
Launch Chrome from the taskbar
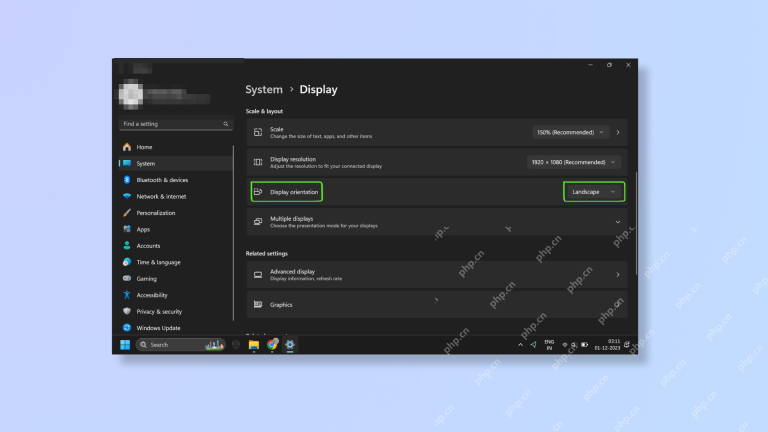[272, 345]
